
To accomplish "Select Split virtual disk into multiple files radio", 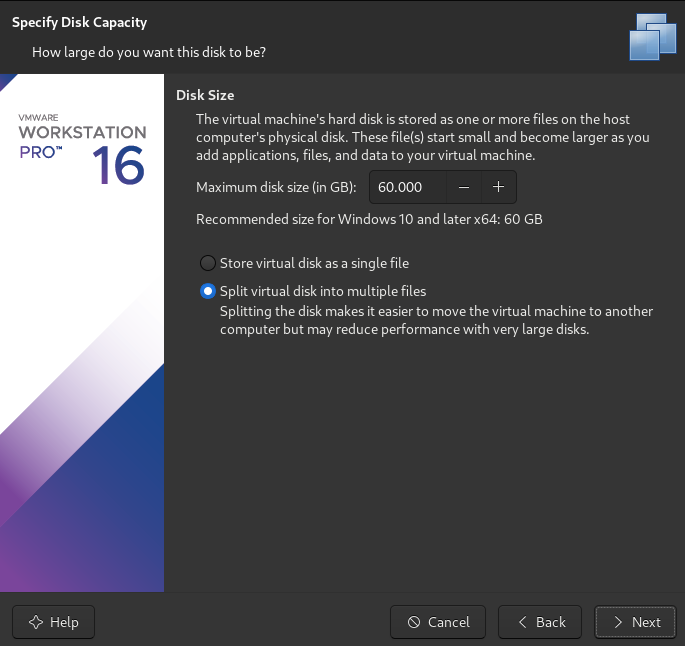I will [208, 291].
